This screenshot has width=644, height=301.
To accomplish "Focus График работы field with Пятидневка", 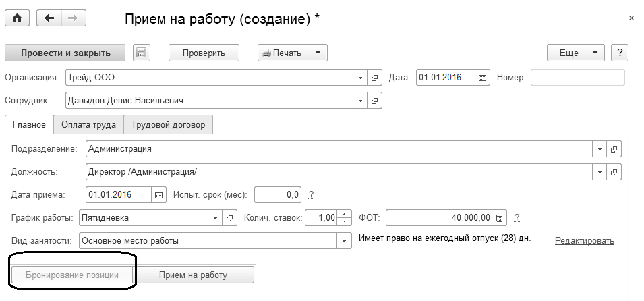I will coord(144,219).
